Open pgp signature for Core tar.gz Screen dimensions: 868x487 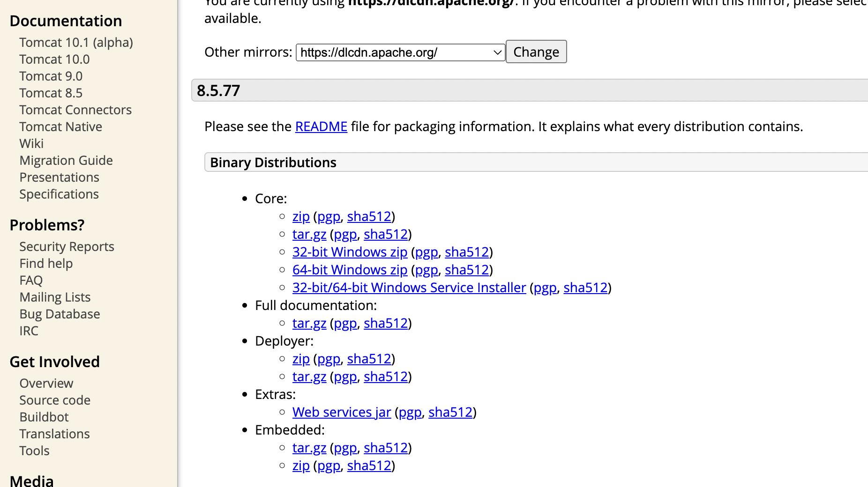tap(345, 234)
